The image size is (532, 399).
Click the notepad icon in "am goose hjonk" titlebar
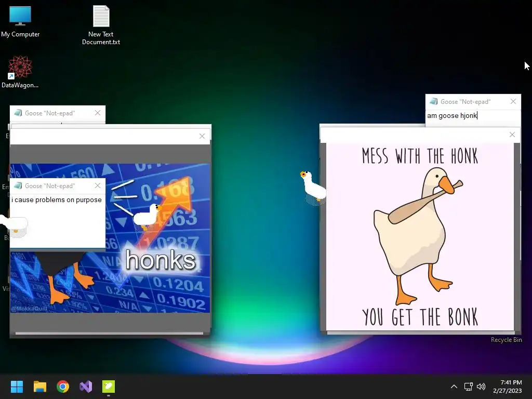434,101
